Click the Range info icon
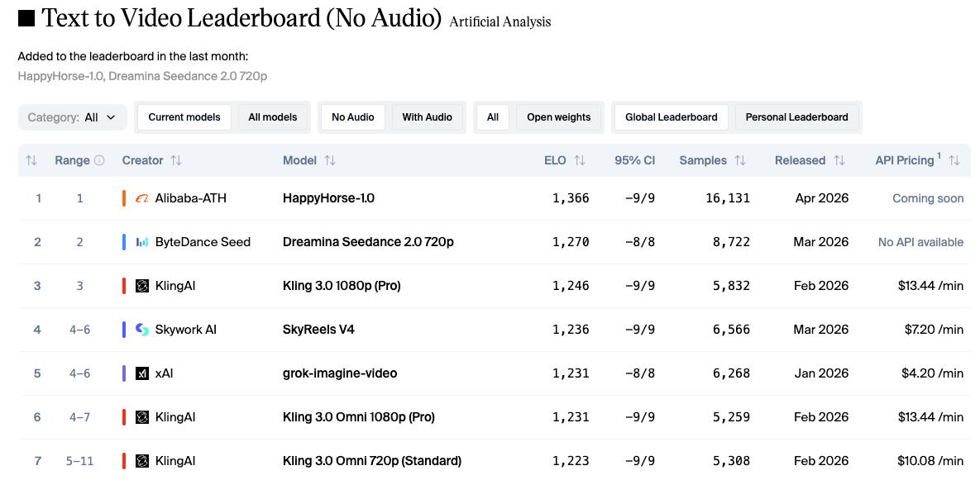Viewport: 980px width, 480px height. coord(99,160)
